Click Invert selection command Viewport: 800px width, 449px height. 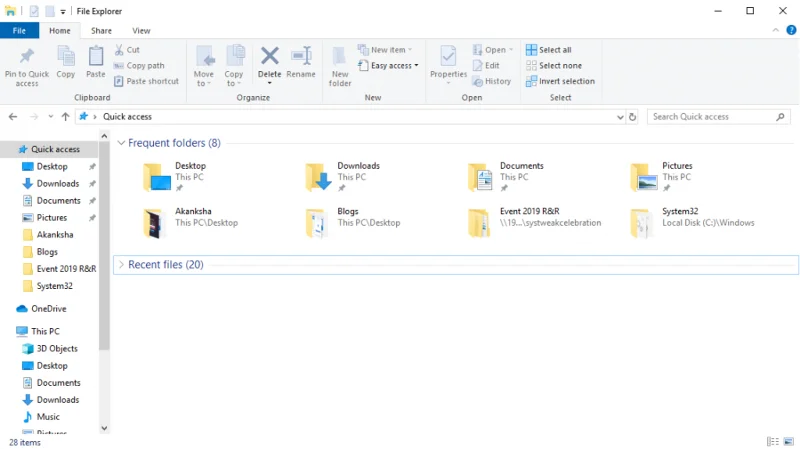(x=560, y=81)
